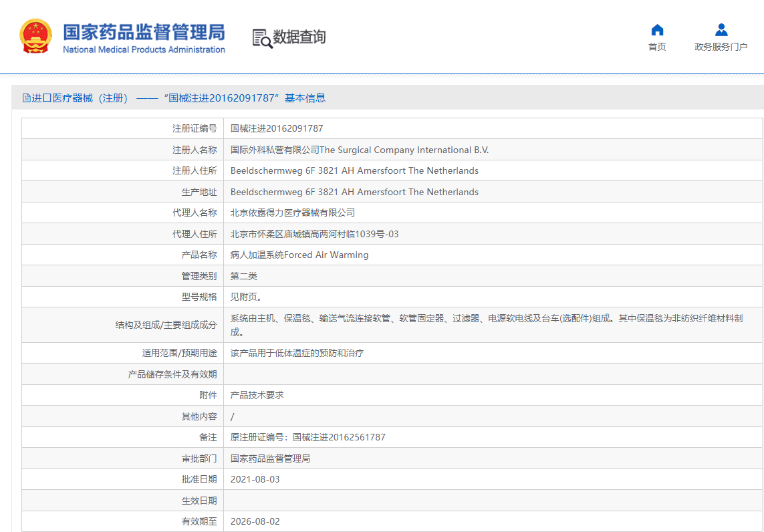Click the 数据查询 magnifier document icon
This screenshot has width=764, height=532.
pyautogui.click(x=262, y=38)
